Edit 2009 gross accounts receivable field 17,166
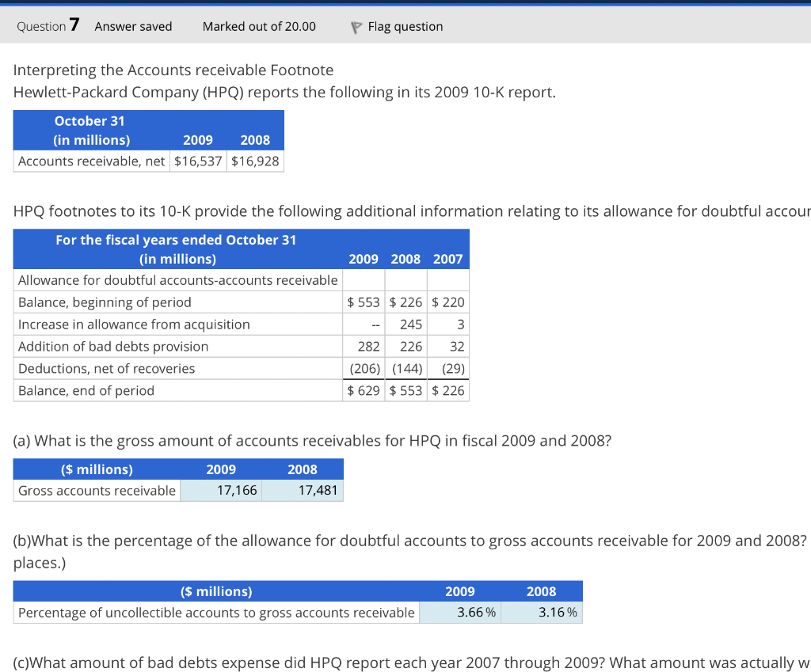811x672 pixels. pyautogui.click(x=221, y=491)
